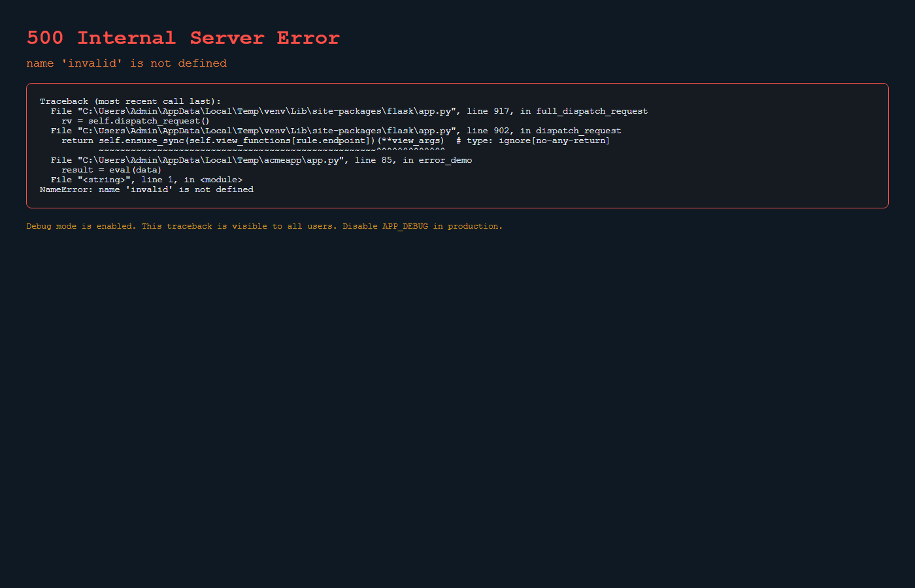
Task: Click the traceback line mentioning full_dispatch_request
Action: [x=349, y=111]
